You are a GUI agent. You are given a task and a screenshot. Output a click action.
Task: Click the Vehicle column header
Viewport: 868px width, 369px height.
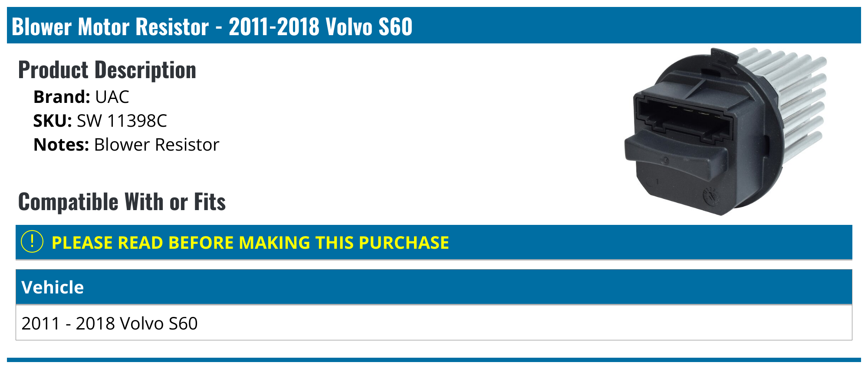point(53,287)
